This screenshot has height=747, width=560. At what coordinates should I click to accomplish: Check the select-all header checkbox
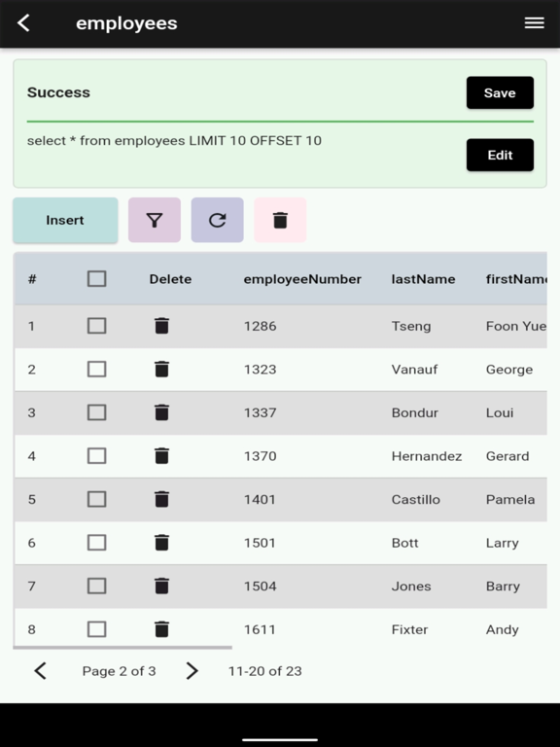click(96, 279)
